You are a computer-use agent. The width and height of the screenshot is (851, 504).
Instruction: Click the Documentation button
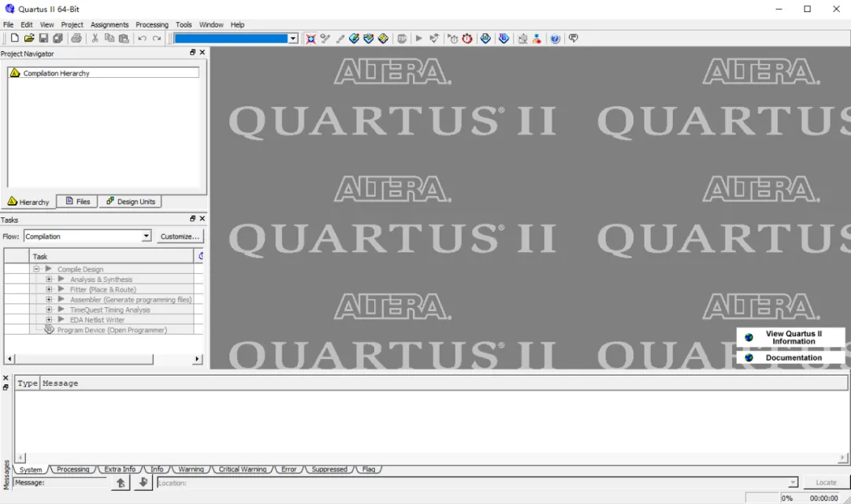791,358
